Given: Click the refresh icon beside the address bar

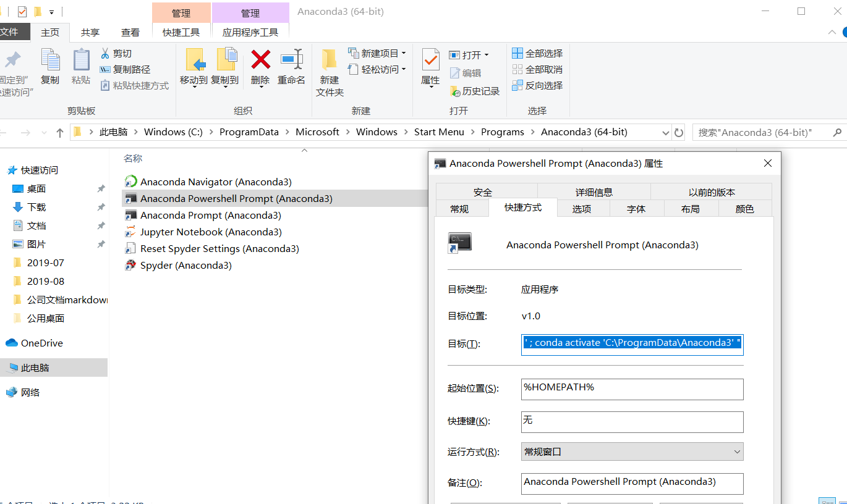Looking at the screenshot, I should [x=678, y=132].
